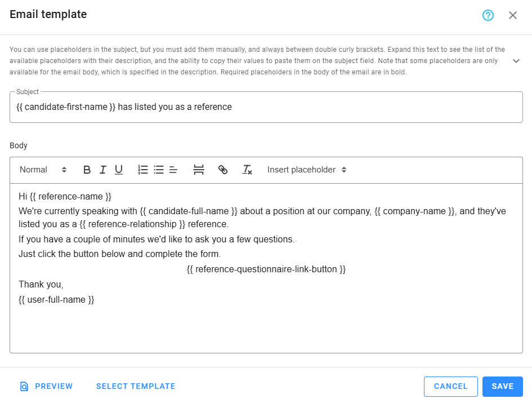
Task: Open the Insert placeholder dropdown
Action: tap(307, 169)
